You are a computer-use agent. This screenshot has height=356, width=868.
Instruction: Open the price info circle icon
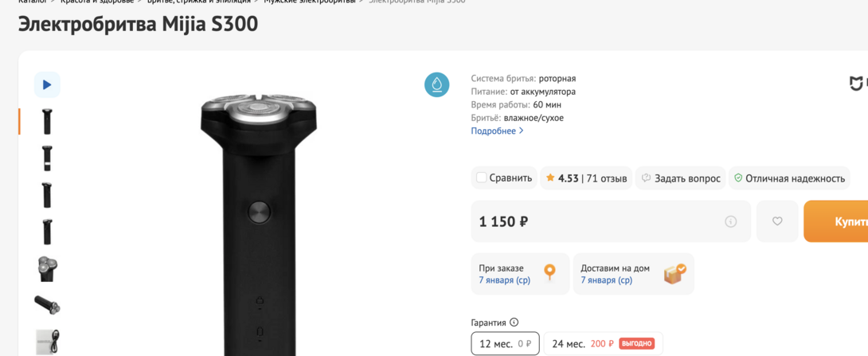(x=730, y=221)
